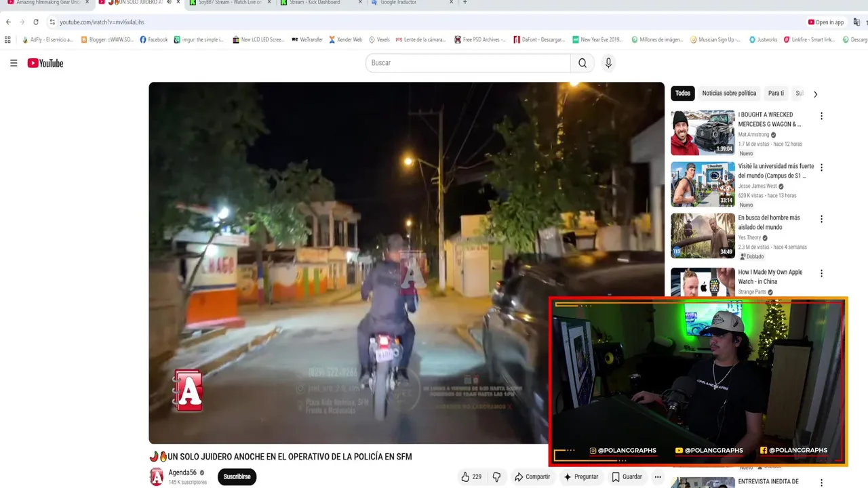
Task: Open the Justworks bookmark
Action: [763, 40]
